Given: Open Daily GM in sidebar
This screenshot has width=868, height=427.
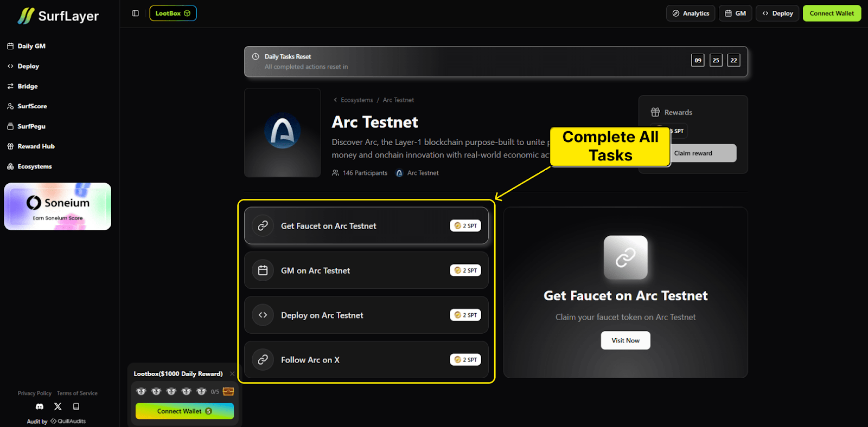Looking at the screenshot, I should 26,46.
